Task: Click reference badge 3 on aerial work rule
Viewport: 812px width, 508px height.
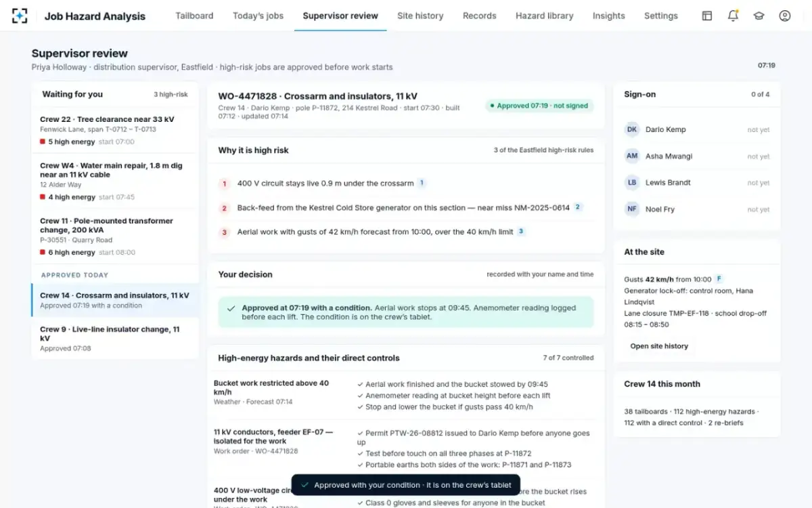Action: click(520, 232)
